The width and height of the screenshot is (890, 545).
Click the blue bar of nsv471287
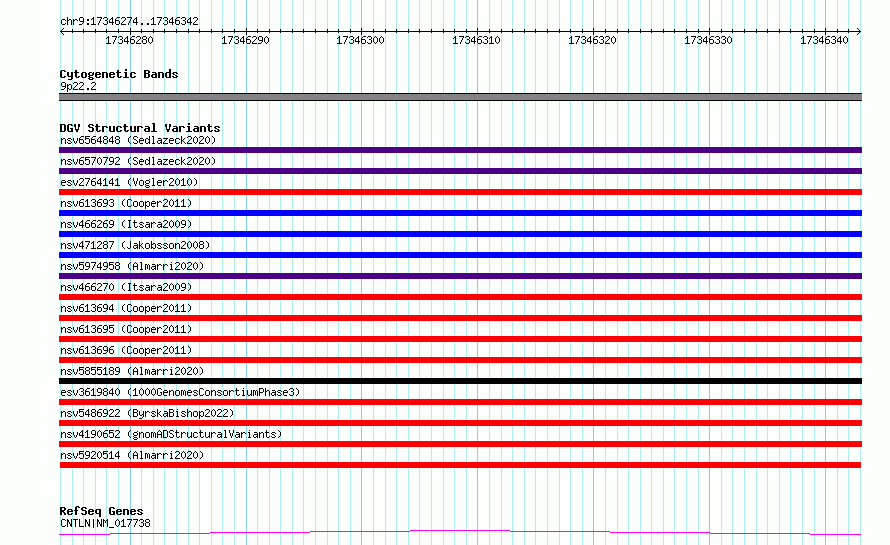460,255
